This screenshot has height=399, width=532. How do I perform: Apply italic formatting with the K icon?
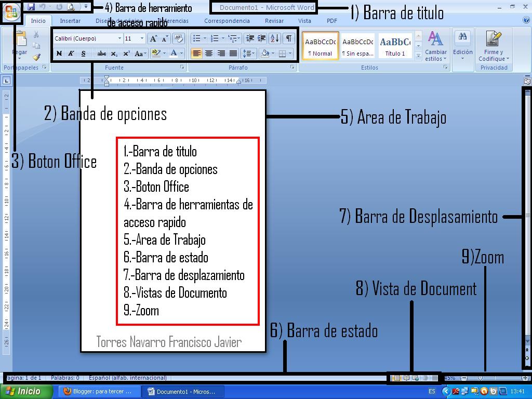click(x=70, y=54)
